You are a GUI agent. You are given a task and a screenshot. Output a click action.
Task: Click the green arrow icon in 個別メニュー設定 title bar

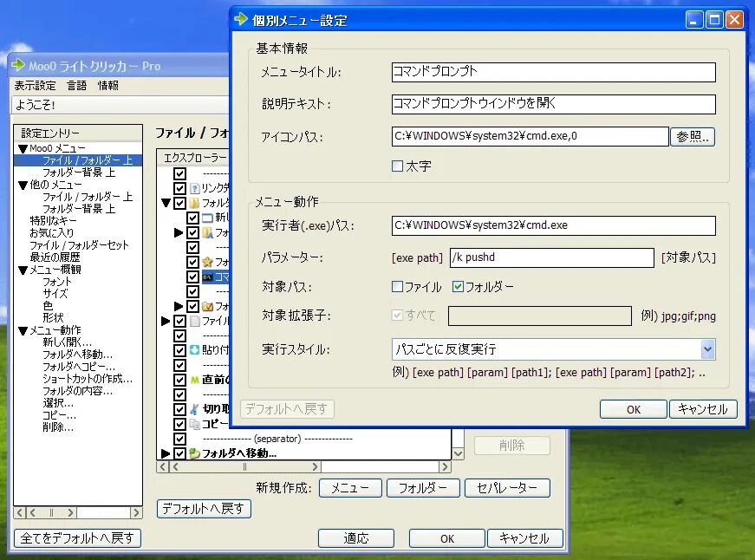click(241, 19)
